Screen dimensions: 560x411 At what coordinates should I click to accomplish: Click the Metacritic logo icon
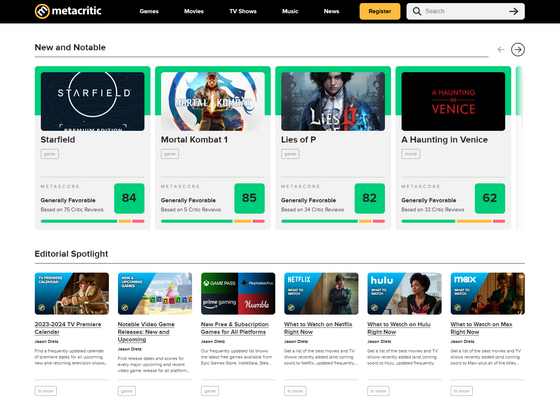point(42,11)
